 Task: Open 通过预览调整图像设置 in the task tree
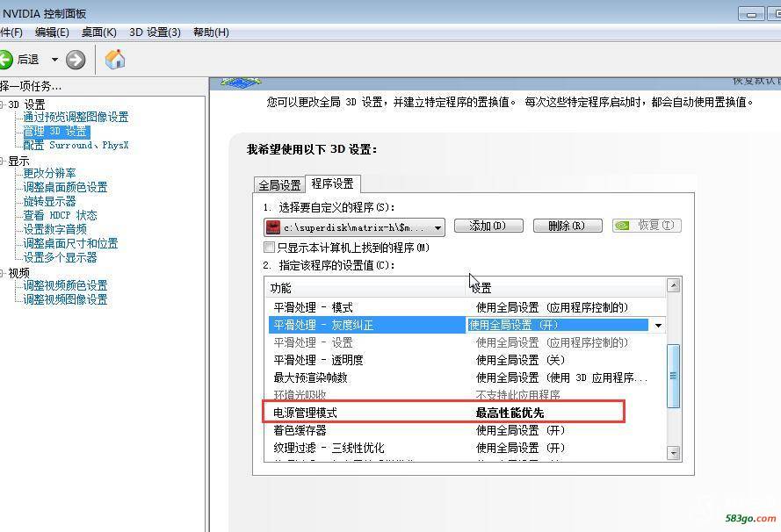[76, 117]
